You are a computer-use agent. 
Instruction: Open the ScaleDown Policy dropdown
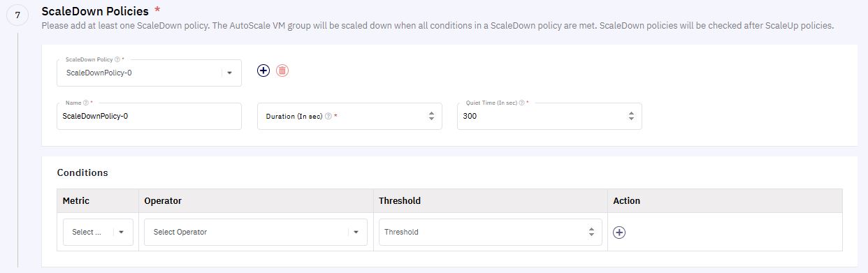pos(149,73)
